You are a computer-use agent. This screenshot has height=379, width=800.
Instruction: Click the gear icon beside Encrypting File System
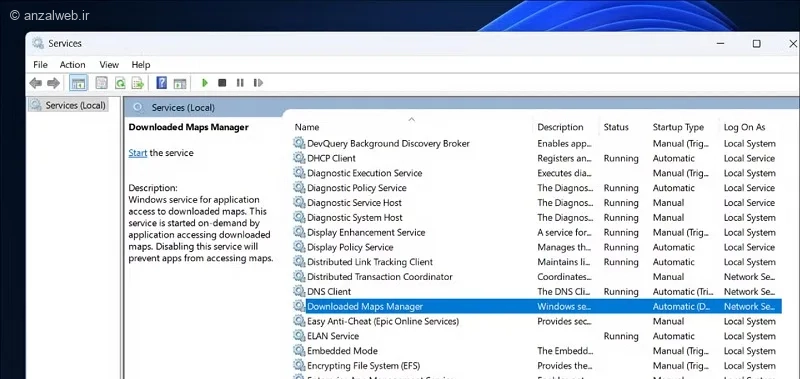(299, 365)
